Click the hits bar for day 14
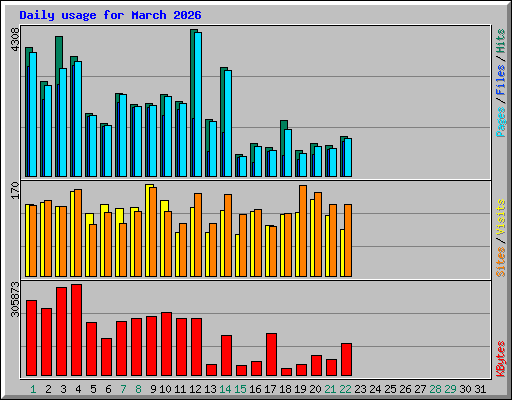Viewport: 512px width, 400px height. click(x=222, y=100)
